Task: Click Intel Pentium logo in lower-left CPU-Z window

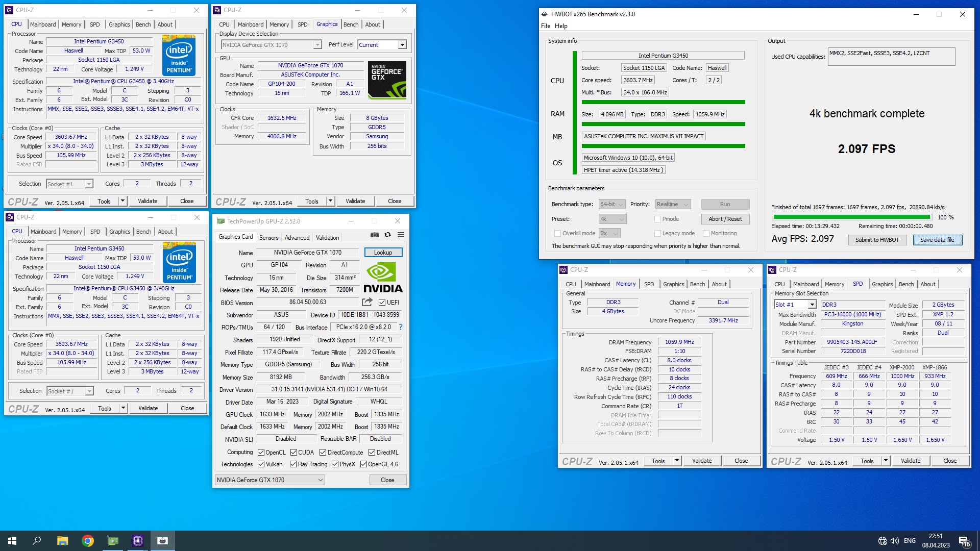Action: (179, 262)
